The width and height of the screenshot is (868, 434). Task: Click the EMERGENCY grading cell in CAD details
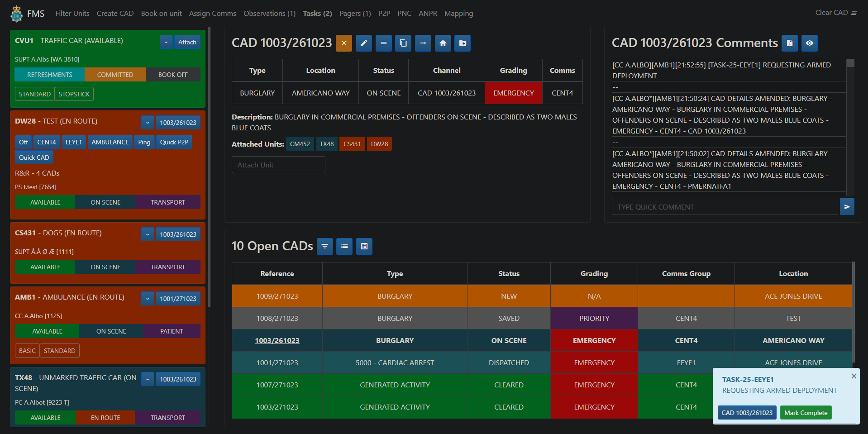[x=513, y=93]
